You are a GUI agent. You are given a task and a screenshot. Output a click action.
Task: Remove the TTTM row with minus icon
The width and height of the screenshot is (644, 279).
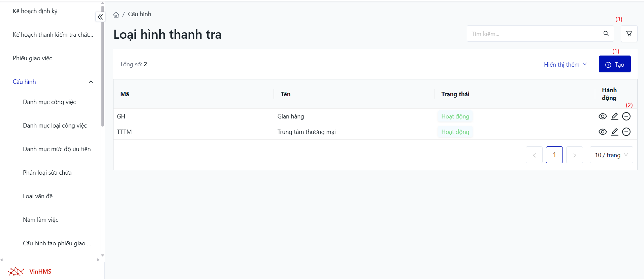626,132
